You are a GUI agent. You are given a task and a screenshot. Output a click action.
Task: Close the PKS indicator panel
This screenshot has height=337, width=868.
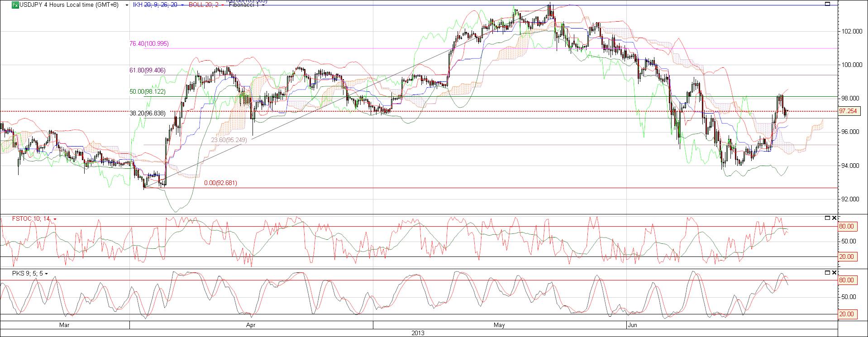tap(835, 273)
